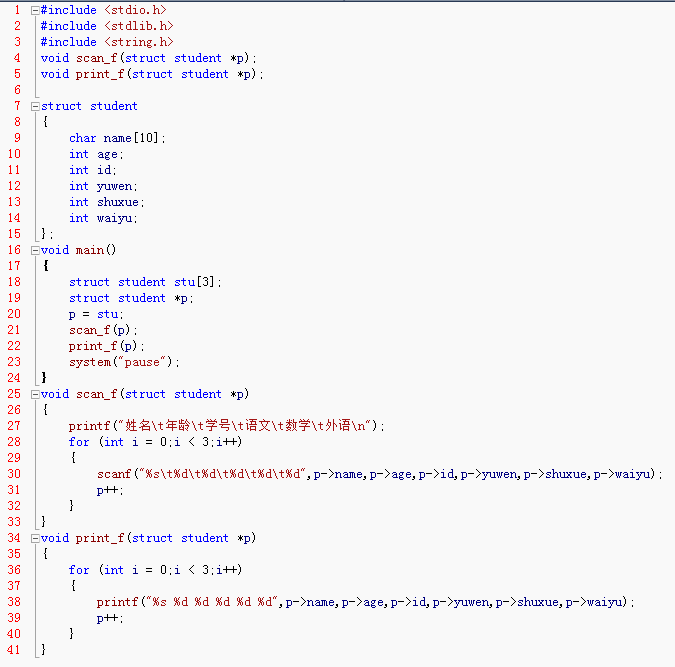Click 'p->waiyu' argument in the scanf line
675x667 pixels.
click(622, 474)
